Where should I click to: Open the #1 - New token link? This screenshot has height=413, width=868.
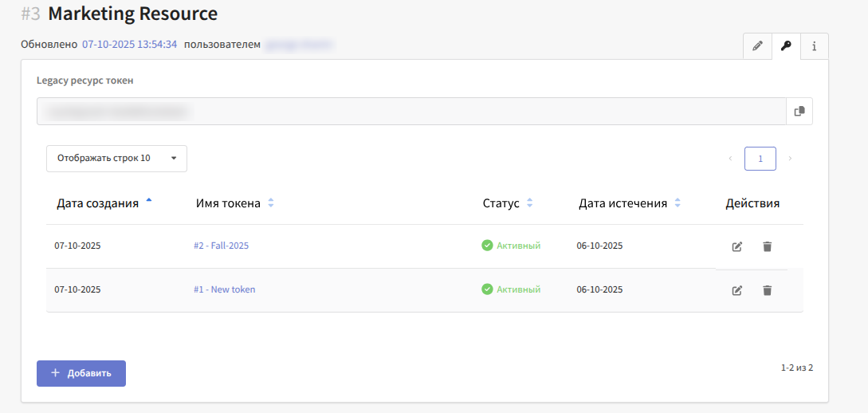pyautogui.click(x=224, y=289)
